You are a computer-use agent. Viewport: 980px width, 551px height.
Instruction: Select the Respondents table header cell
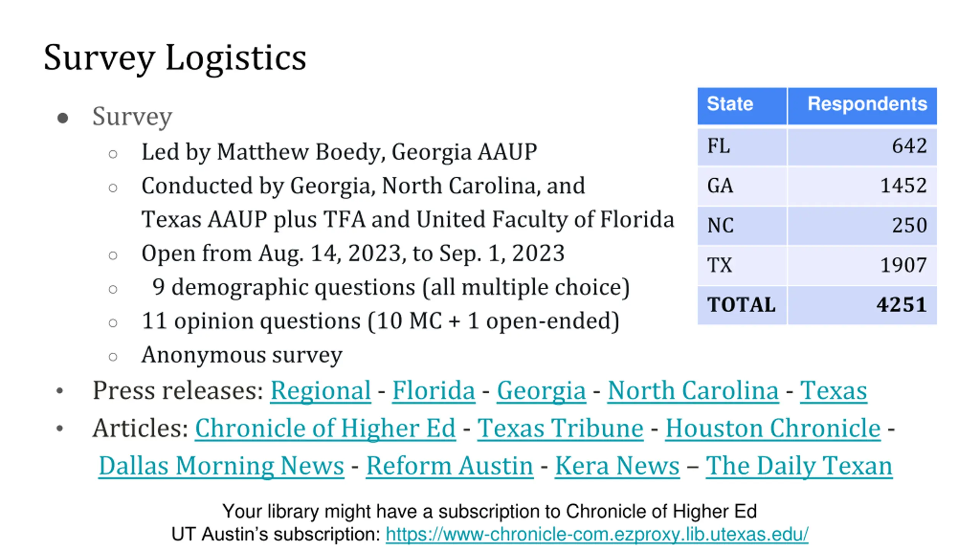pyautogui.click(x=862, y=106)
